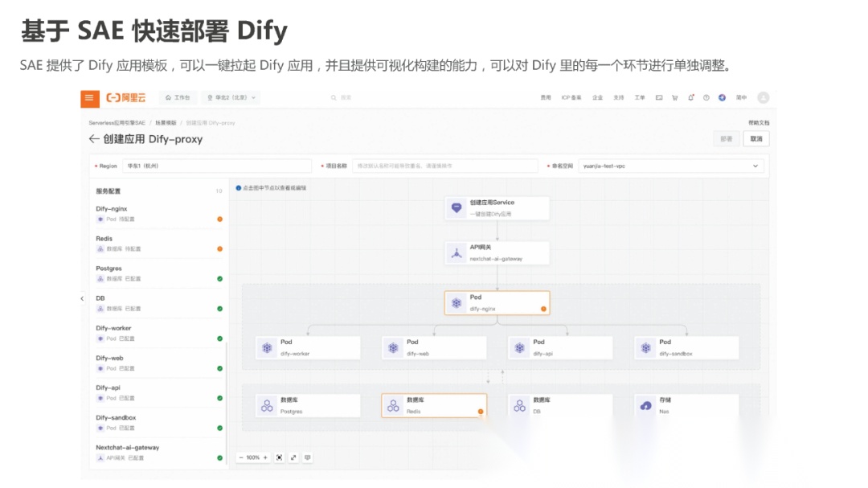Click the API网关 node icon
The height and width of the screenshot is (488, 868).
[x=457, y=253]
